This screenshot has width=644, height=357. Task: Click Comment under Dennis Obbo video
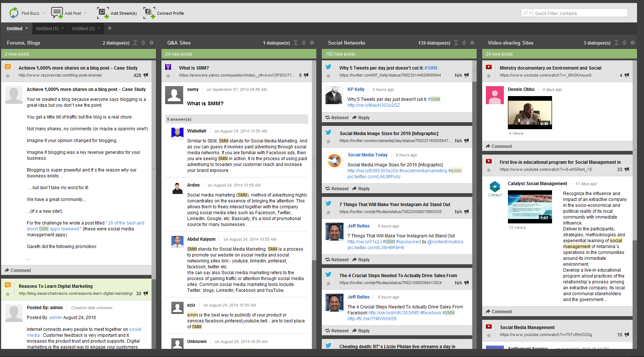click(499, 146)
